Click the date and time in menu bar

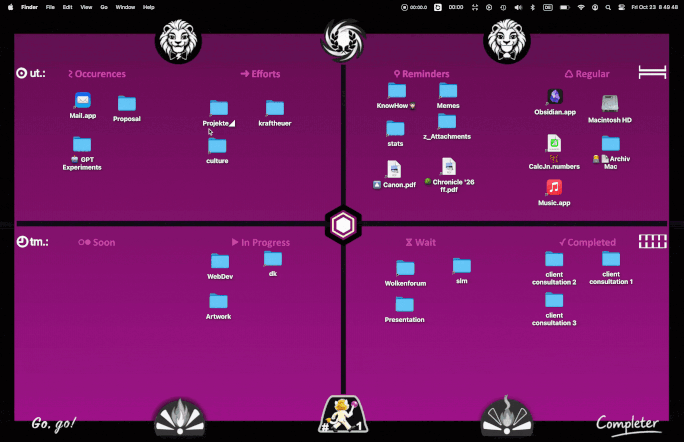click(654, 7)
